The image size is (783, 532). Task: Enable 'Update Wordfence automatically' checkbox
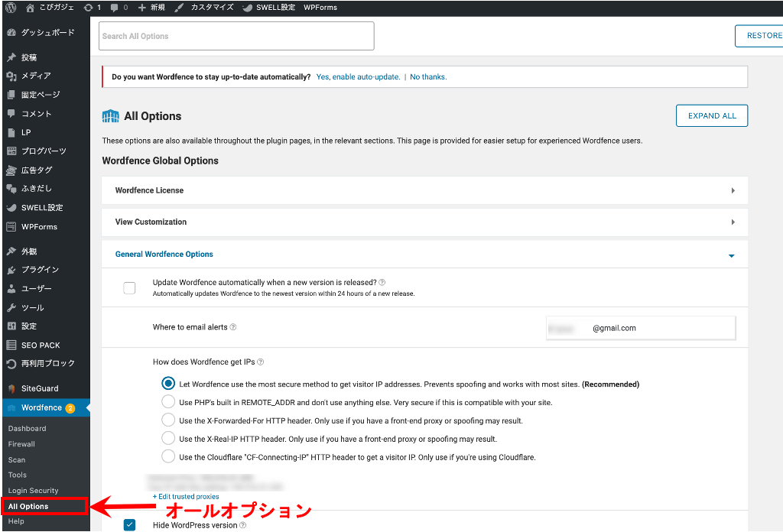pyautogui.click(x=129, y=288)
